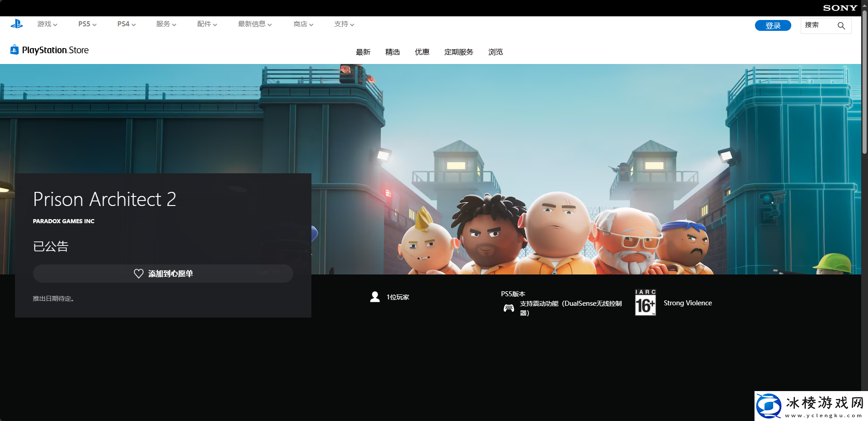Switch to the 最新 store tab

363,52
